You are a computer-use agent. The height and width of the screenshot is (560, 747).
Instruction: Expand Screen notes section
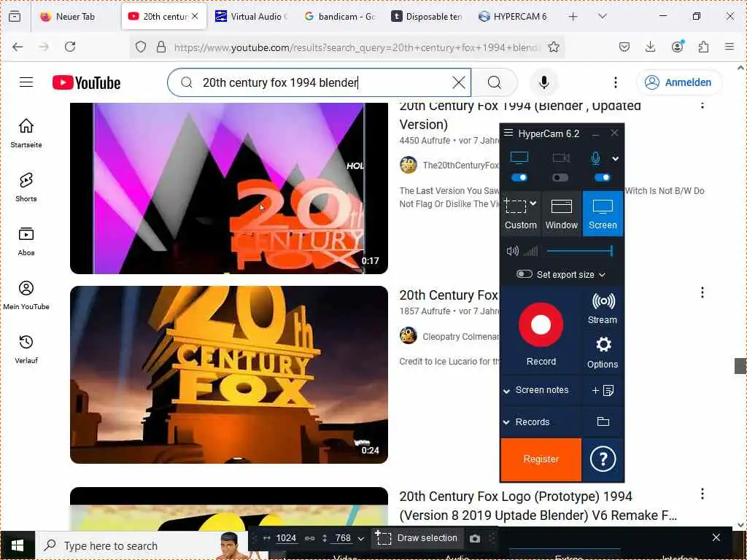click(506, 391)
